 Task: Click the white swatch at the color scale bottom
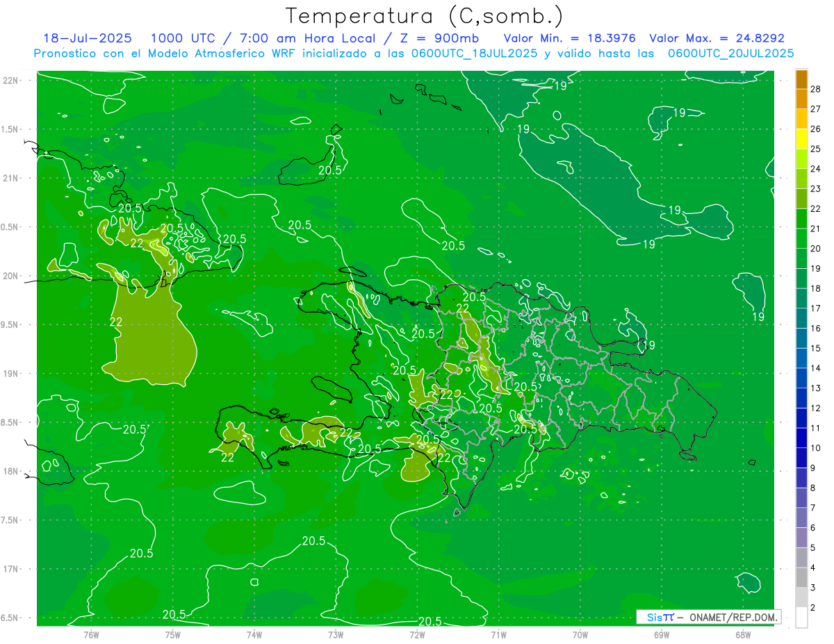[x=802, y=617]
